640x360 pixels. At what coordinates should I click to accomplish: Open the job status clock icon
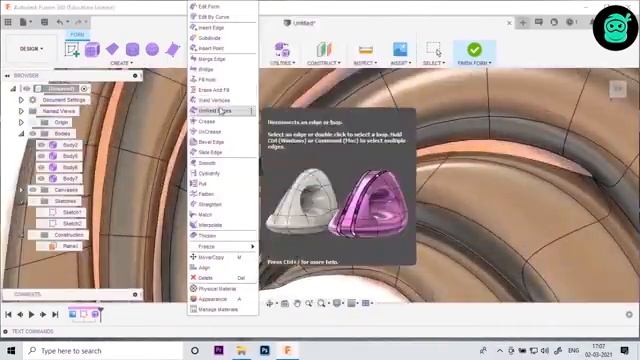pyautogui.click(x=570, y=22)
